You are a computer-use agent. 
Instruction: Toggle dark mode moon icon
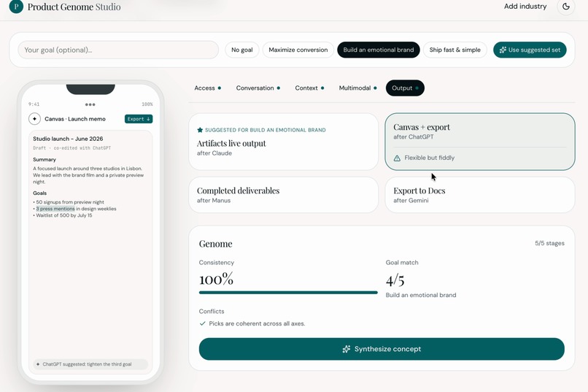(566, 7)
